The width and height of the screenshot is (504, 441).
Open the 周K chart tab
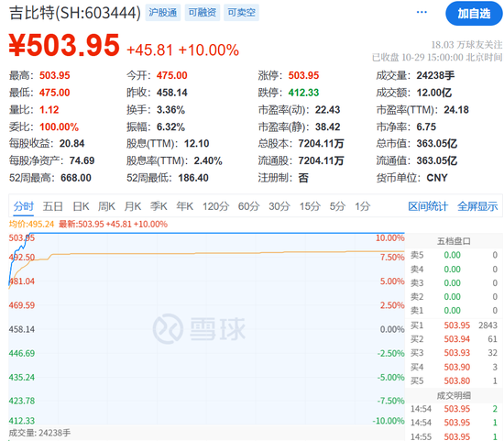106,206
